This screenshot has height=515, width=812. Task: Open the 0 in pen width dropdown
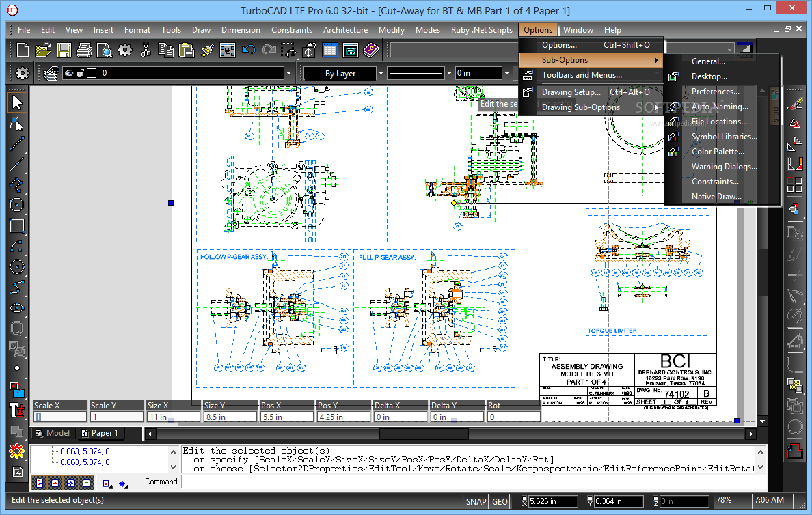click(x=506, y=74)
